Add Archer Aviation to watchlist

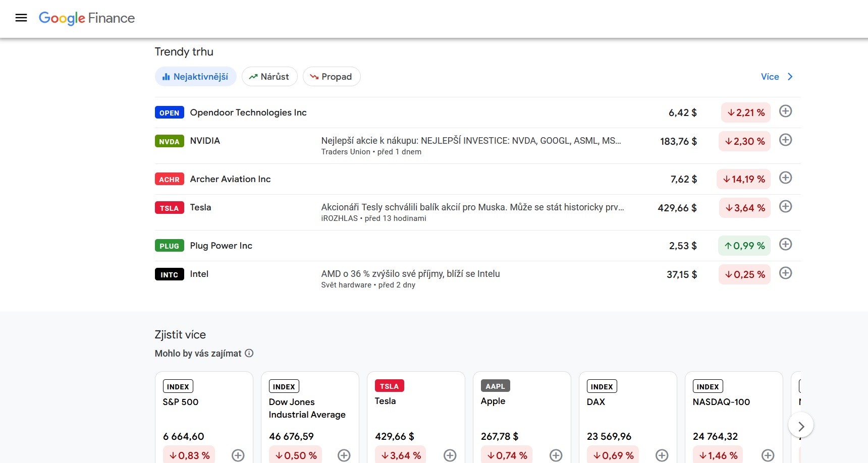(x=785, y=178)
